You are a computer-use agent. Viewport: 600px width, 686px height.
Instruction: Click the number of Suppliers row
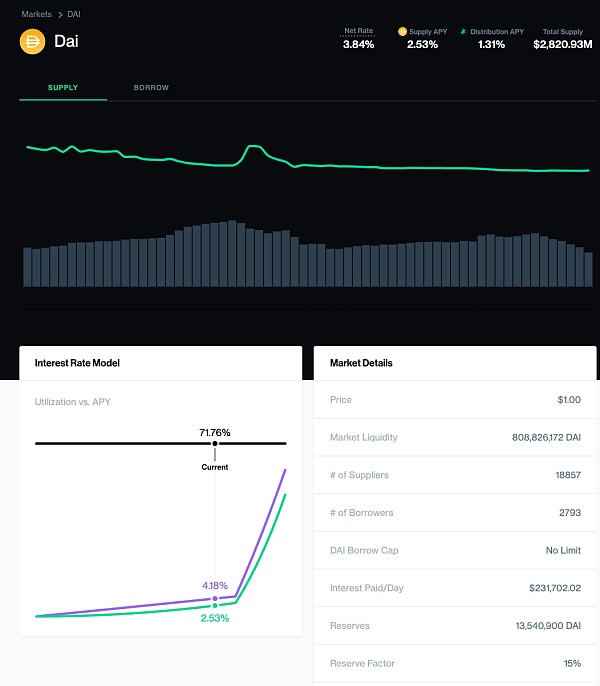click(455, 475)
